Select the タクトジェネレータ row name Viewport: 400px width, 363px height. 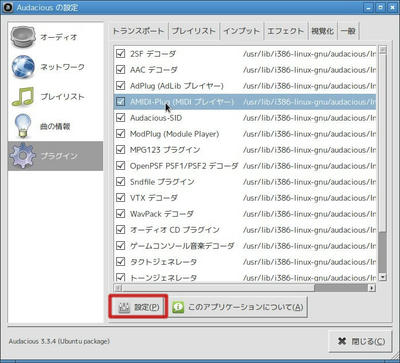coord(163,262)
